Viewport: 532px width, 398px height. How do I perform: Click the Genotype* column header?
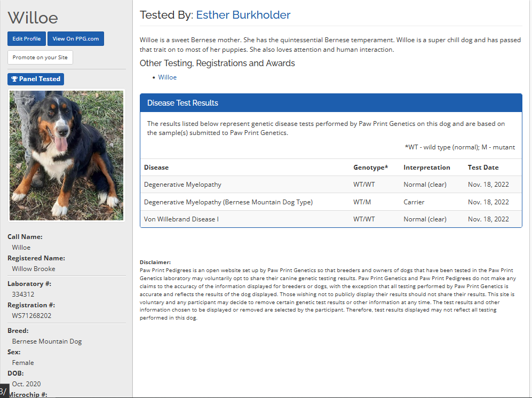(x=370, y=168)
